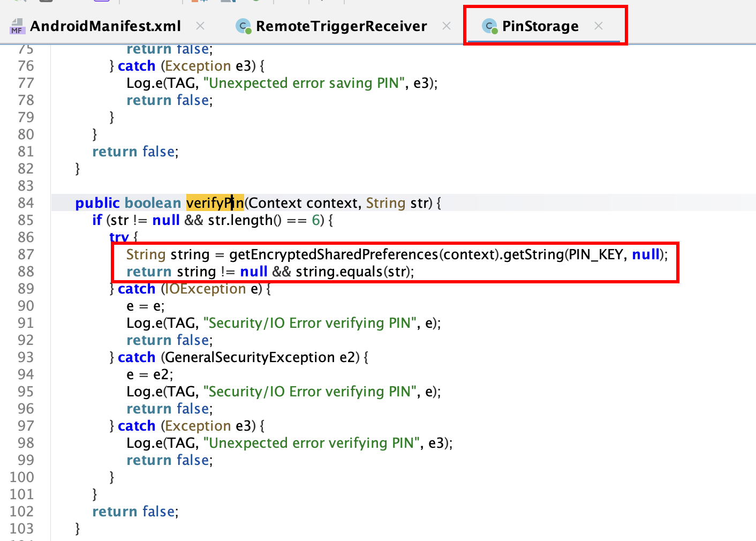
Task: Click Log.e call on line 91
Action: pyautogui.click(x=283, y=323)
